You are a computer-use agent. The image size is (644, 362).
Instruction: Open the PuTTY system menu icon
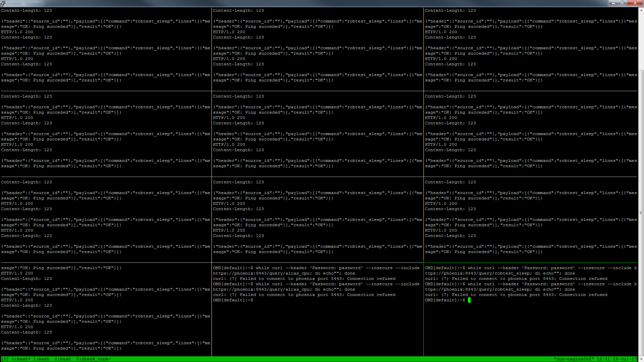pyautogui.click(x=3, y=3)
